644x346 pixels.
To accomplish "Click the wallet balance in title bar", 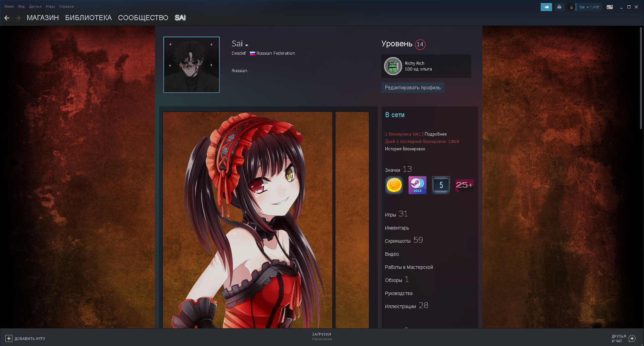I will [595, 7].
